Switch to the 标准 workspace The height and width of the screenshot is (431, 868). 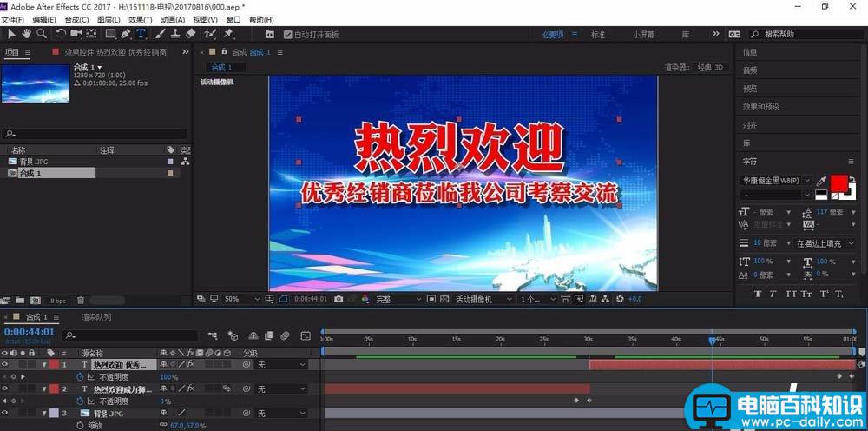pyautogui.click(x=598, y=35)
